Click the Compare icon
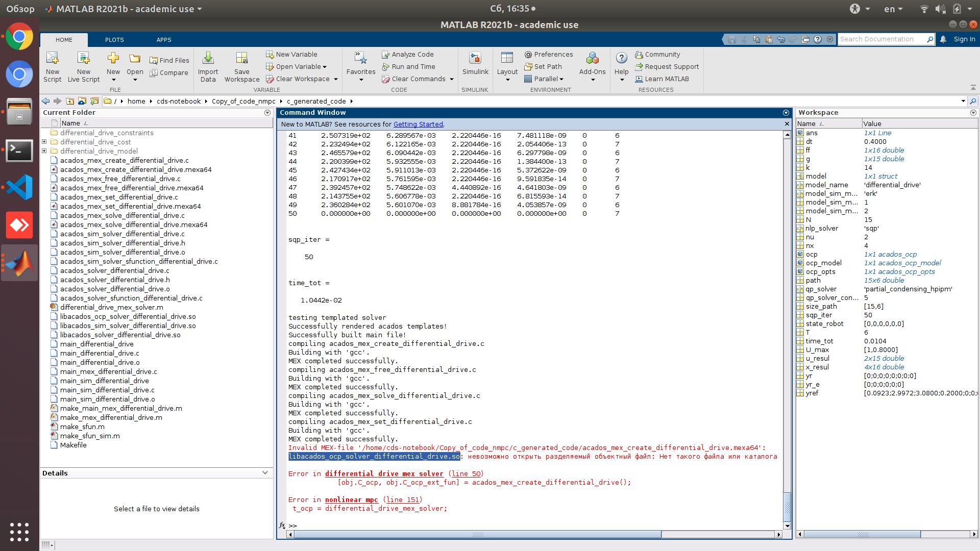Viewport: 980px width, 551px height. (x=169, y=73)
